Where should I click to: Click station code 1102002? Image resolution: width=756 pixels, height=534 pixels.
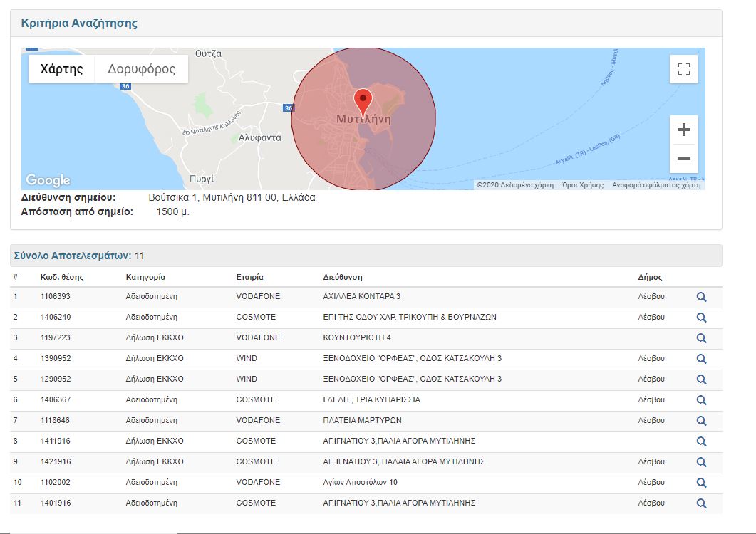pyautogui.click(x=56, y=482)
